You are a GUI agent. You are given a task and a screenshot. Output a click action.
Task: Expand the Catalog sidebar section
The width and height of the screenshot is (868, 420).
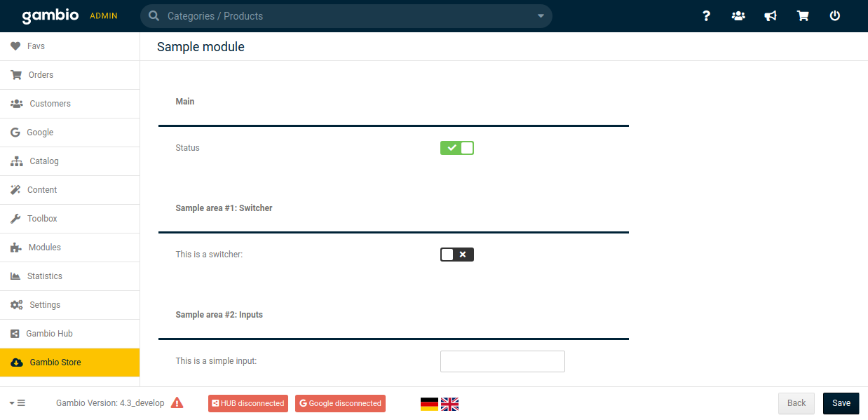coord(44,161)
